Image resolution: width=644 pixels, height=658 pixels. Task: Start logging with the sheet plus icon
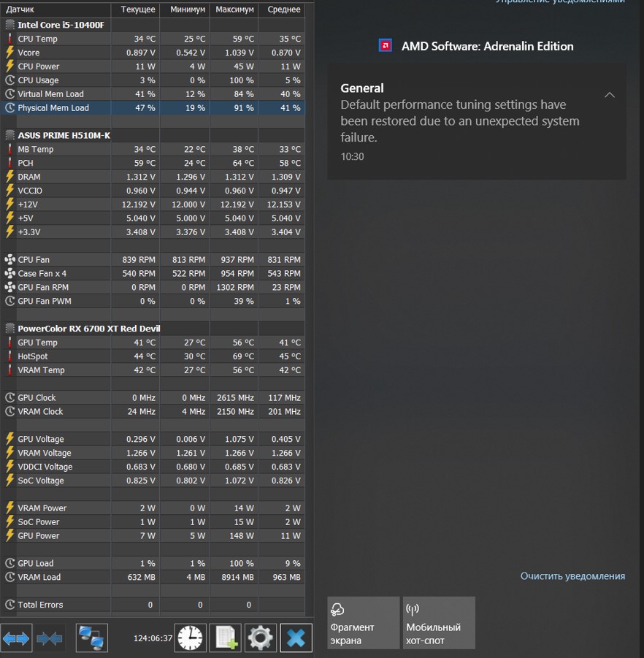tap(226, 638)
